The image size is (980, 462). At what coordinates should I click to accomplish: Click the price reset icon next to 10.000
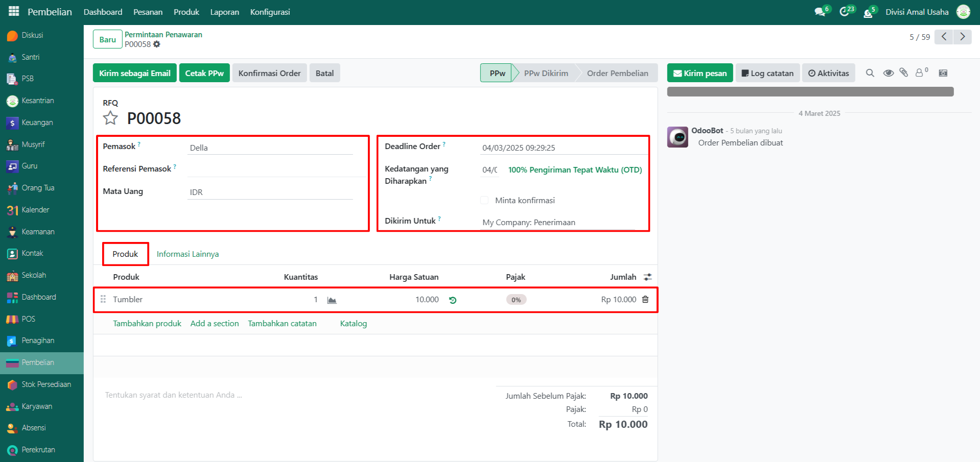tap(453, 300)
